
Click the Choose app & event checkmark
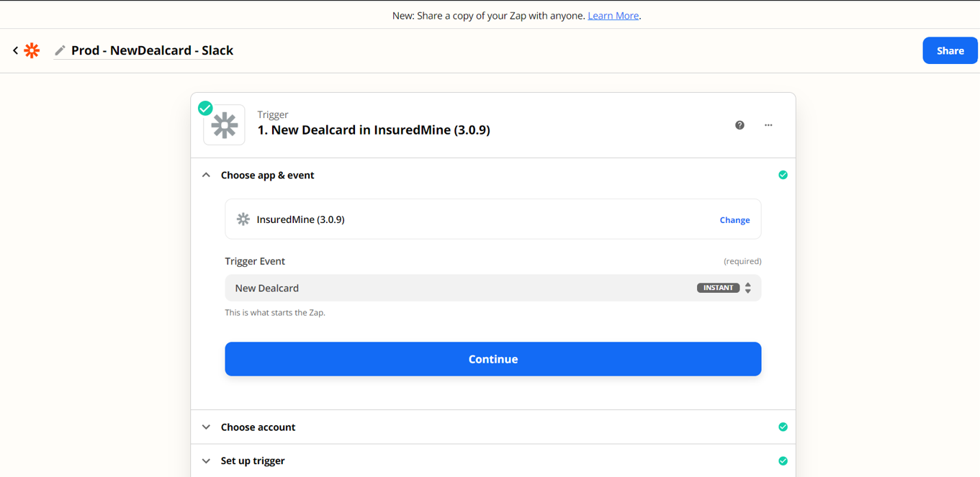point(783,175)
